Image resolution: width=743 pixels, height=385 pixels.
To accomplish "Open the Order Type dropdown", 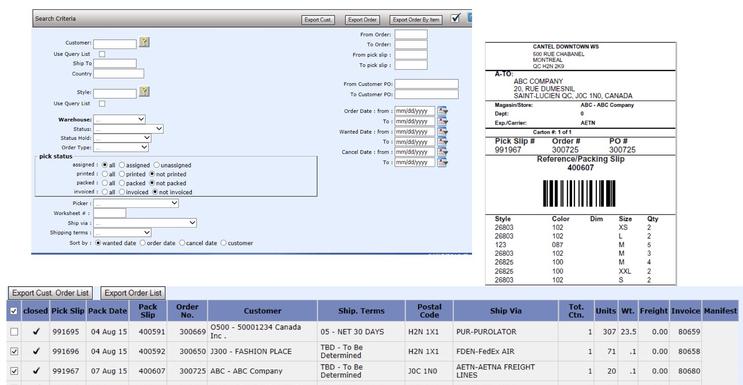I will [x=121, y=147].
